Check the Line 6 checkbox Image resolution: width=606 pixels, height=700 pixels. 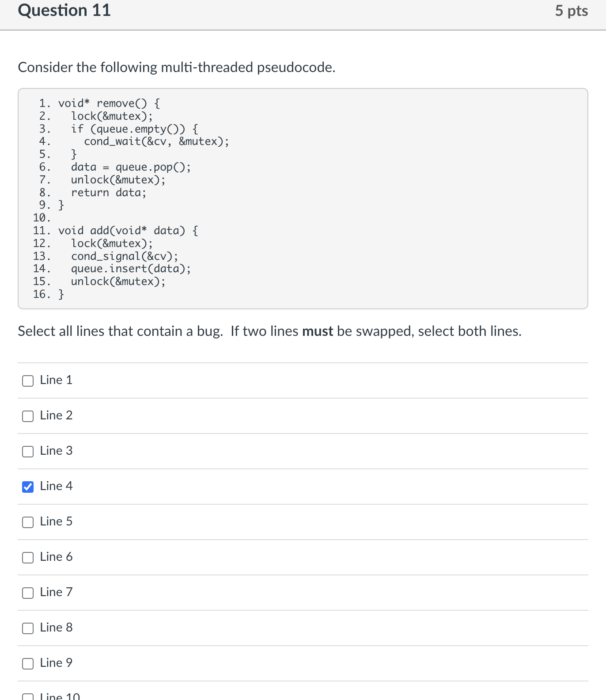28,557
